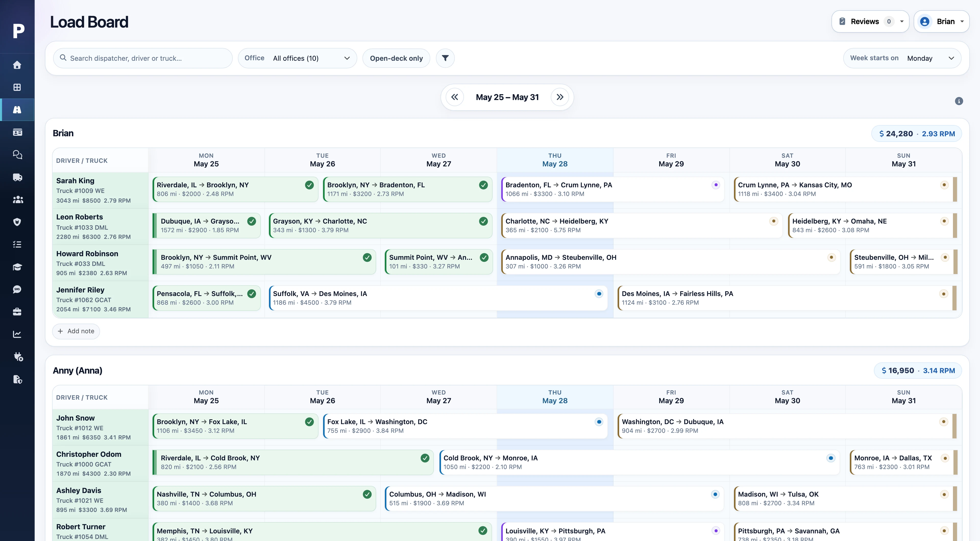Open the analytics chart sidebar icon
The image size is (980, 541).
coord(17,334)
